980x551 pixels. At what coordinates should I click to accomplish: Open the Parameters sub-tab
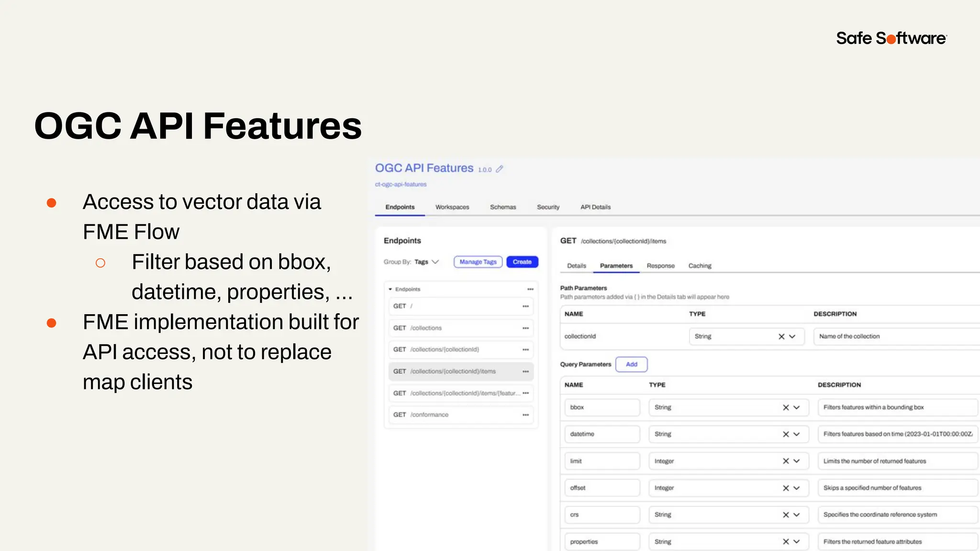click(x=616, y=266)
